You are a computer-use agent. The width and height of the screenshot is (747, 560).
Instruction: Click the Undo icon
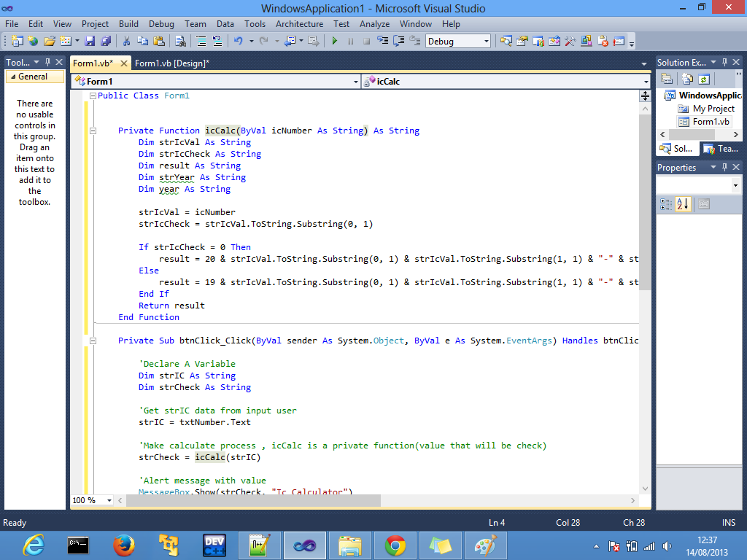239,42
